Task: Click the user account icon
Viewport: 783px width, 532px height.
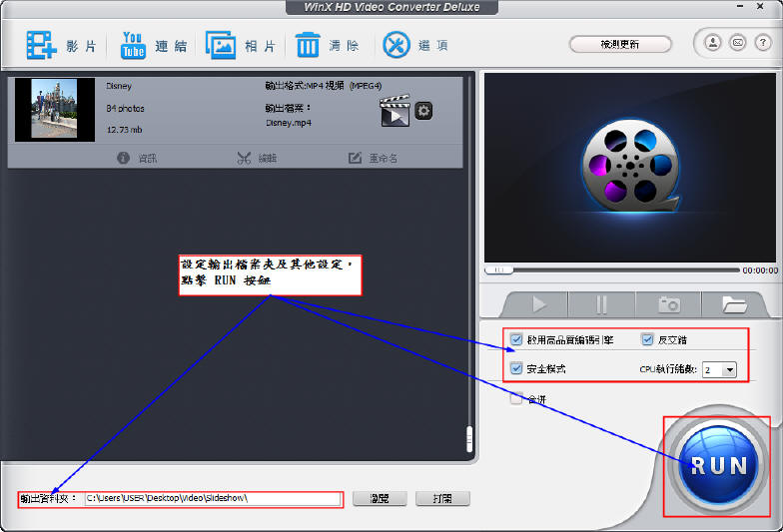Action: [713, 43]
